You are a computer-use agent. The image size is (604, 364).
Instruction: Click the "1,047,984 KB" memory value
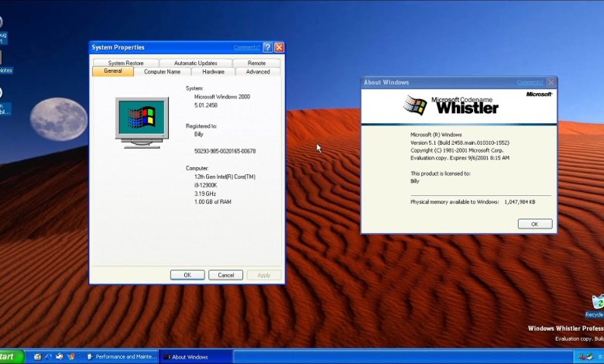pyautogui.click(x=520, y=202)
